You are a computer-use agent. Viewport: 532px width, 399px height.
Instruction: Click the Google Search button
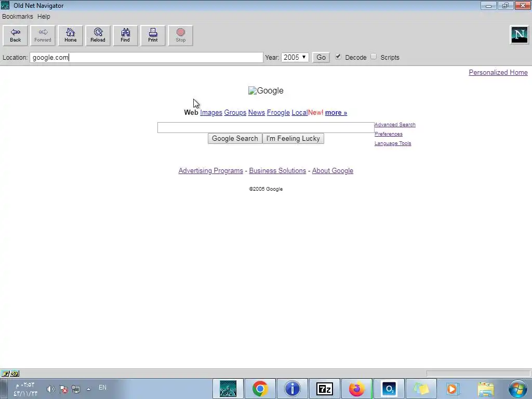[x=235, y=138]
